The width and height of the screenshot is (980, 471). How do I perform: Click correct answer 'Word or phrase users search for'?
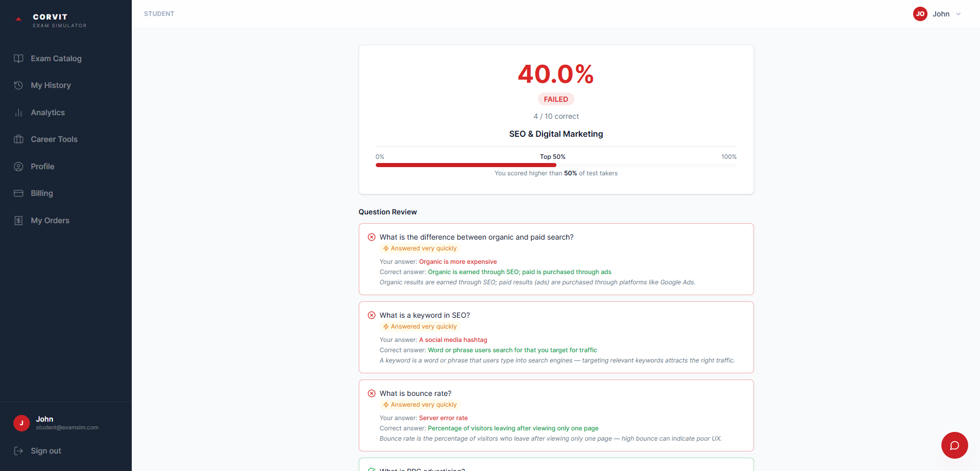(513, 350)
